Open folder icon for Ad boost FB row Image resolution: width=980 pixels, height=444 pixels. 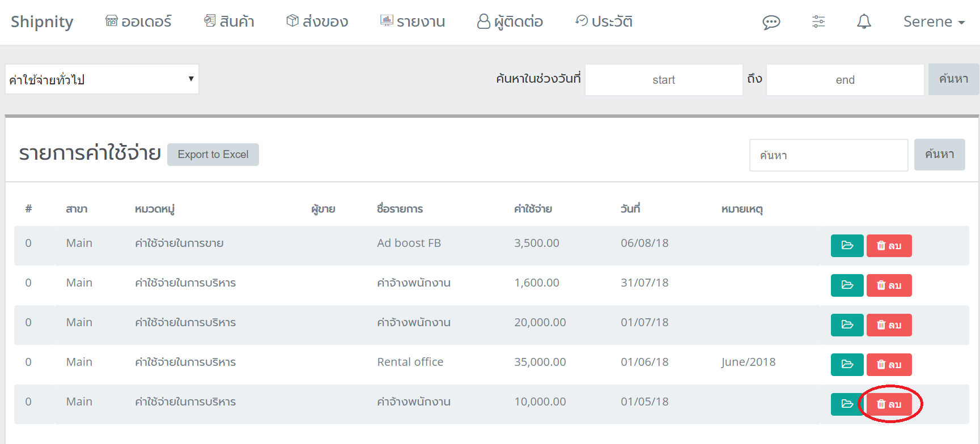(x=847, y=246)
